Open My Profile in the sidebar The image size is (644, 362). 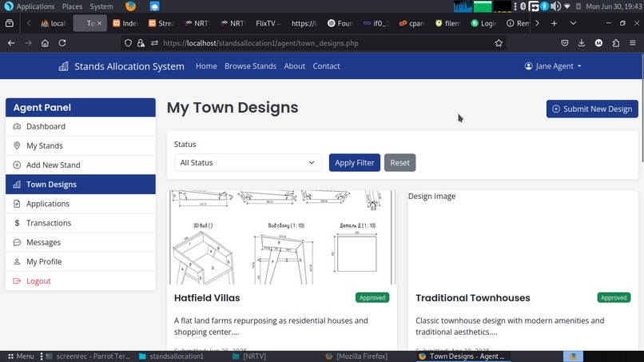(x=81, y=262)
